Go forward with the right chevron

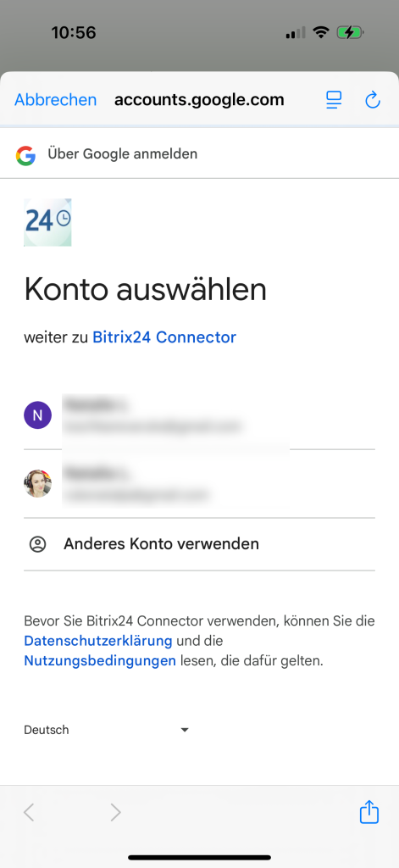[115, 812]
